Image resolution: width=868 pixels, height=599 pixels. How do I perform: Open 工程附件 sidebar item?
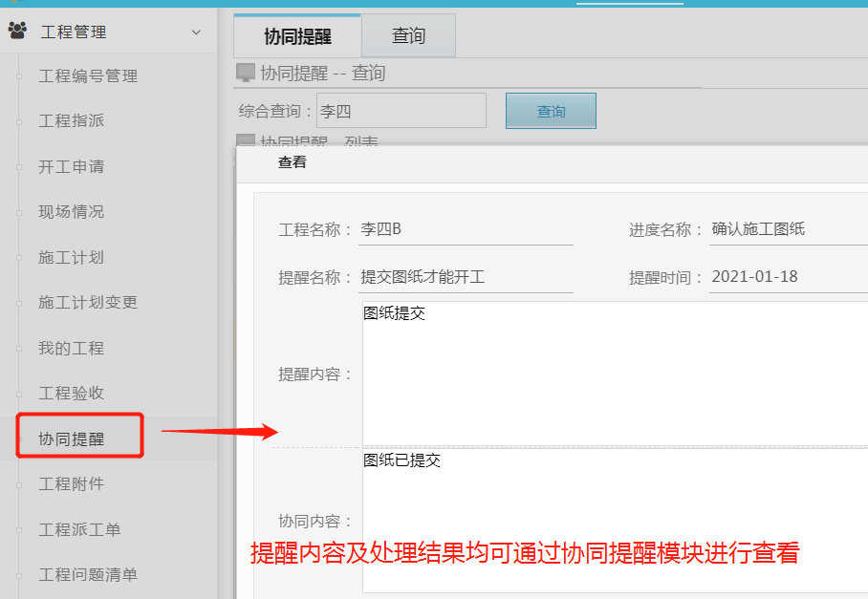pos(71,484)
